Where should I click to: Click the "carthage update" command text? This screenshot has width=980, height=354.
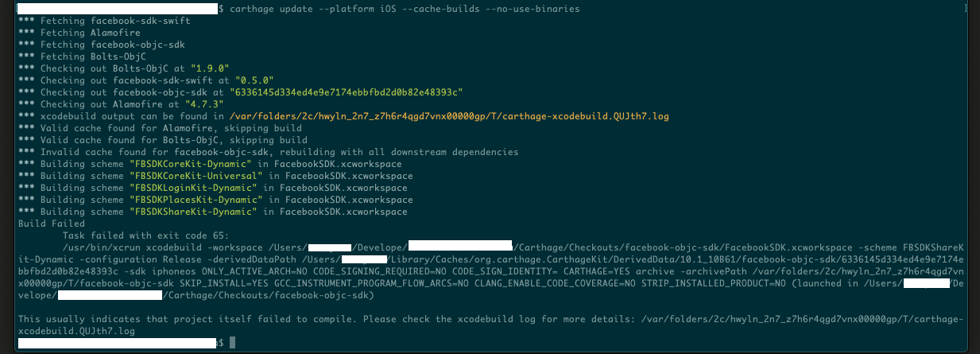pos(273,9)
